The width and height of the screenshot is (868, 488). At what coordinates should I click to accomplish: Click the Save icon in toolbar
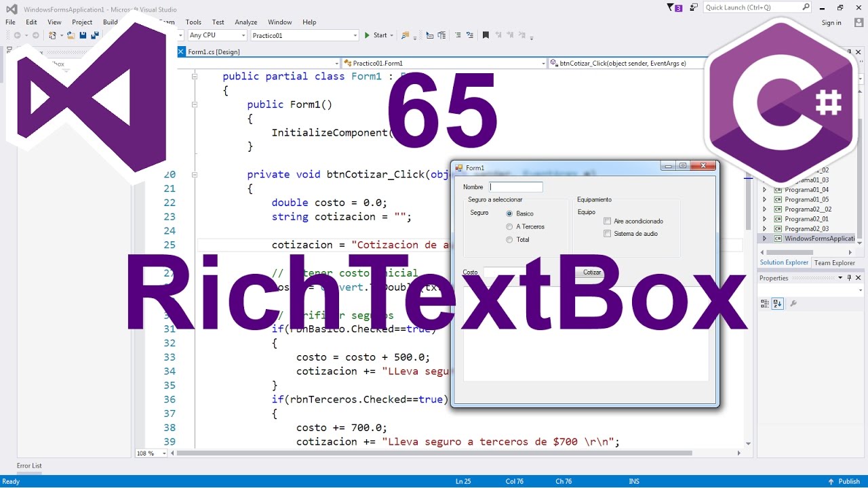pos(83,35)
